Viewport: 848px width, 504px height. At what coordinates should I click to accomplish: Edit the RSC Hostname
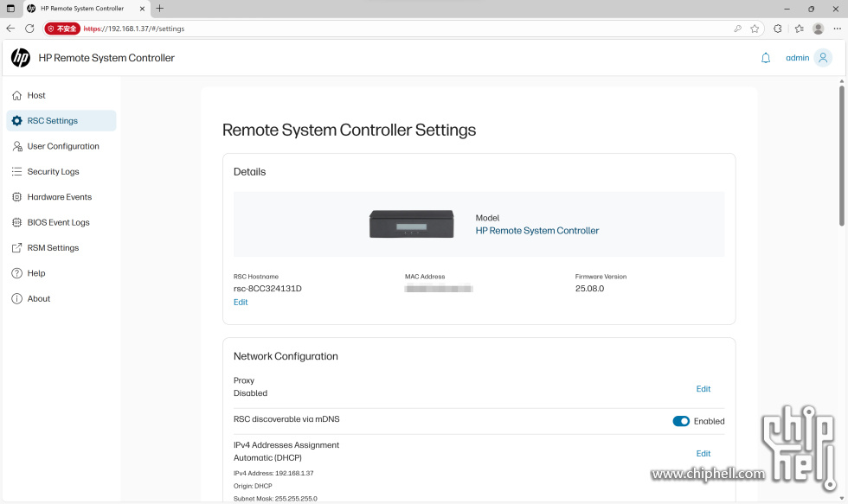(241, 303)
